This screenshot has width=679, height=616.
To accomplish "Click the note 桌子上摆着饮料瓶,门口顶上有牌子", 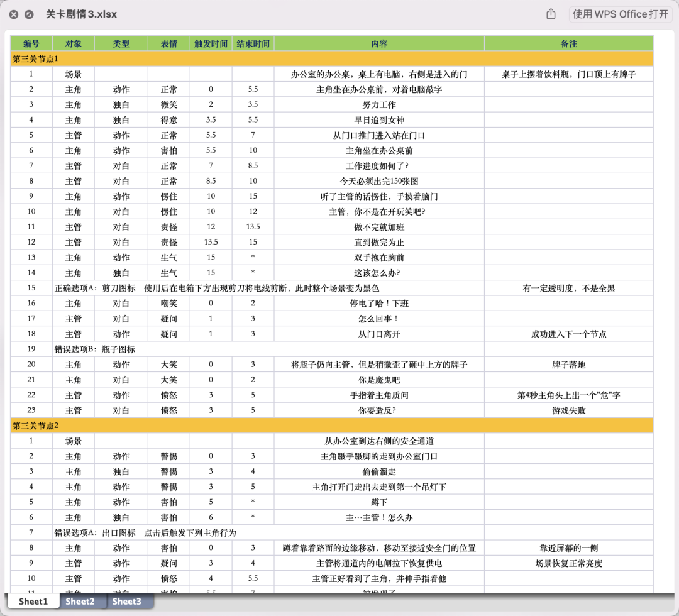I will point(568,74).
